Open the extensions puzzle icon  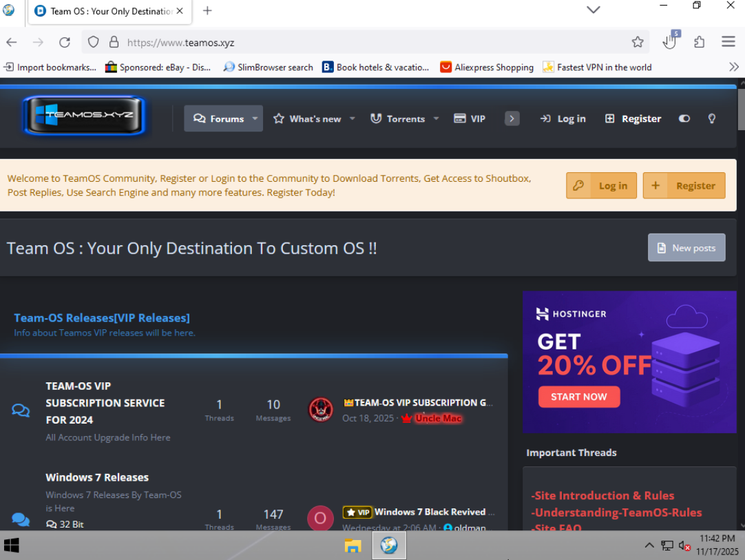pos(699,42)
